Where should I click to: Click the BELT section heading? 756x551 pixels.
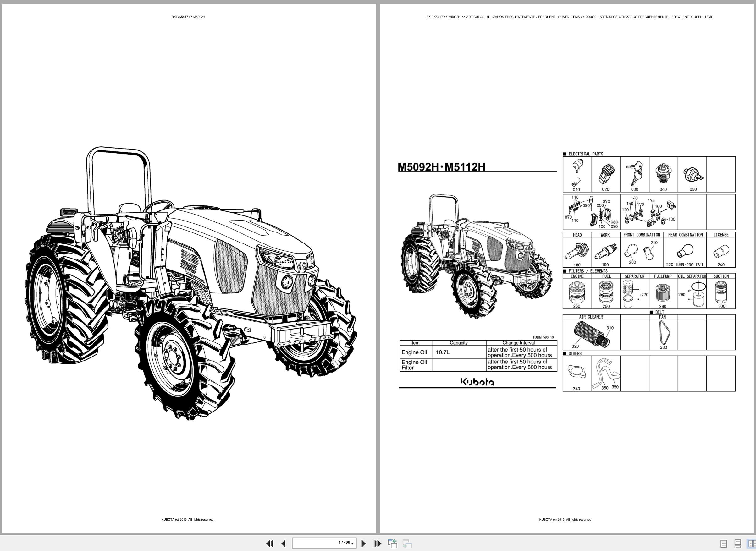659,313
